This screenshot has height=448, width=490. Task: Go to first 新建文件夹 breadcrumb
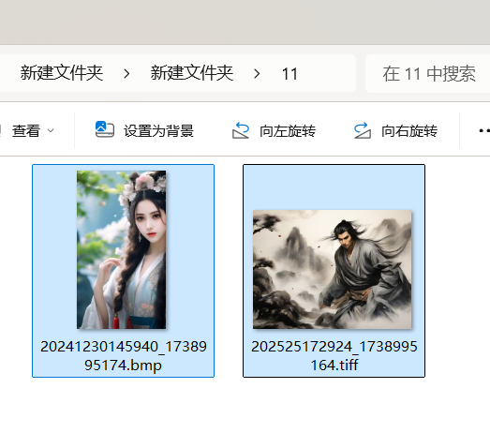click(62, 73)
